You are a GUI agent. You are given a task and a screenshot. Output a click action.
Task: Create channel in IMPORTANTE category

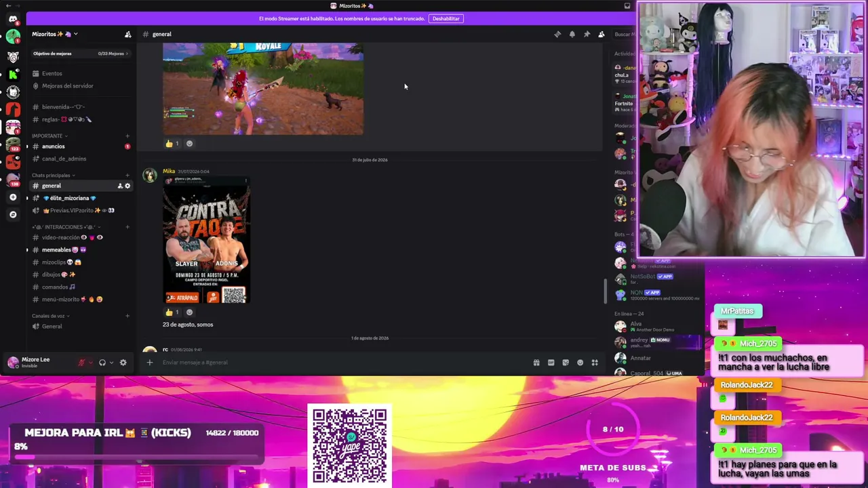(x=127, y=136)
